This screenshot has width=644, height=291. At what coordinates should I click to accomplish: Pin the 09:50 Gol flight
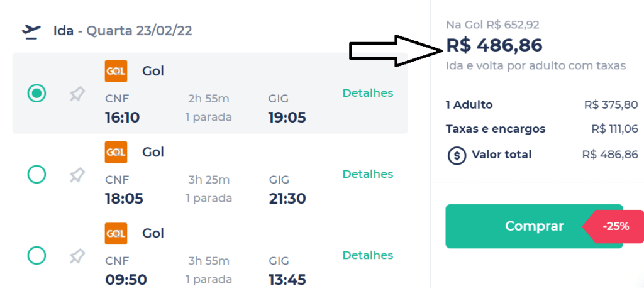[x=77, y=257]
